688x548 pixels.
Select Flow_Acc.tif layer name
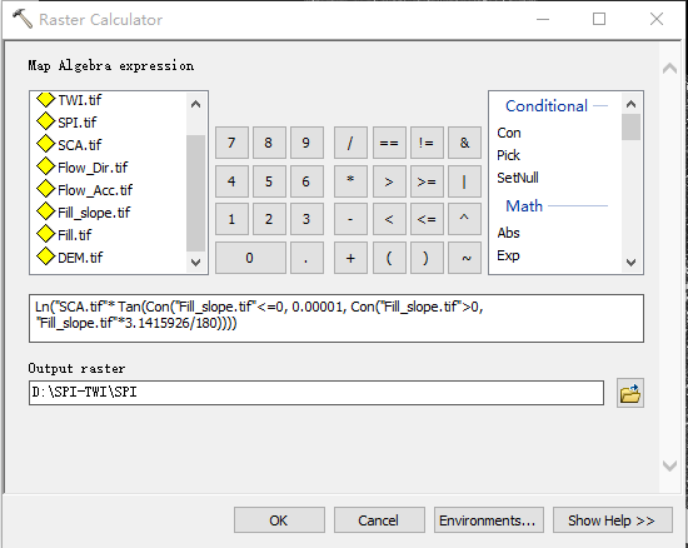pos(95,190)
